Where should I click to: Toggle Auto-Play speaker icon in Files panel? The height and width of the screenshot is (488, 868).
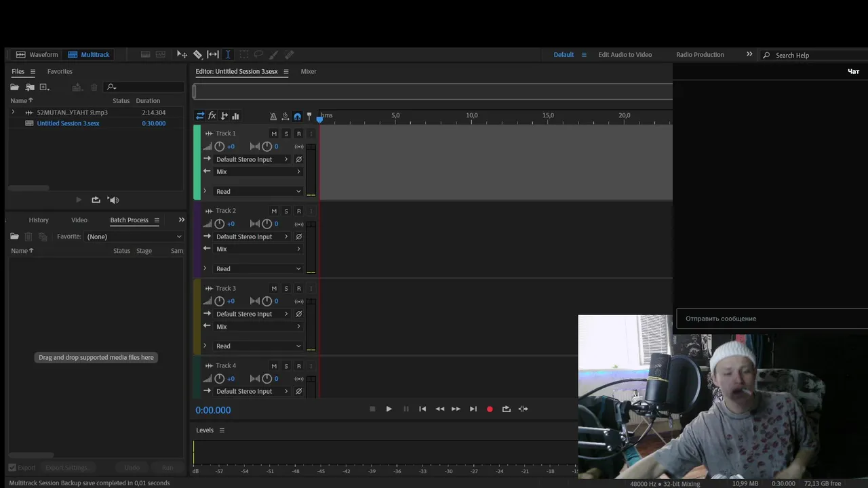tap(114, 200)
